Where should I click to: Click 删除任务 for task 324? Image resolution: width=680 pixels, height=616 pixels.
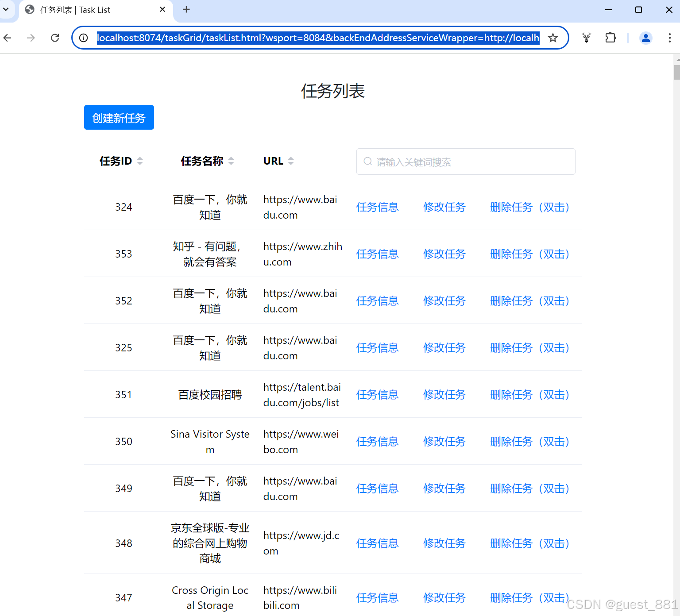[529, 207]
